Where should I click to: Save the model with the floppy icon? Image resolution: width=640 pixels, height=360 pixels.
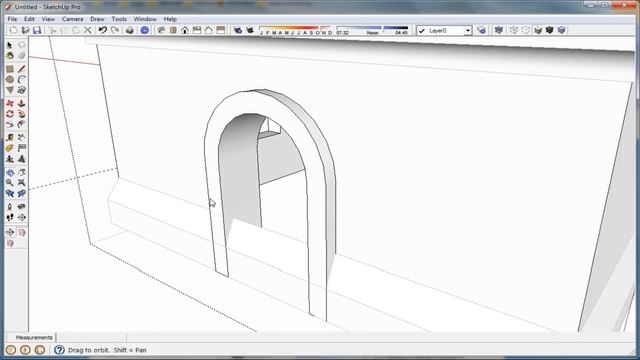(37, 30)
